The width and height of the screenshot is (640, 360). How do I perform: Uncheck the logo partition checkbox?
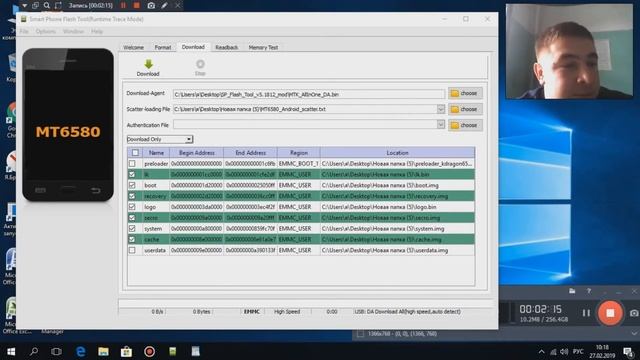tap(132, 207)
